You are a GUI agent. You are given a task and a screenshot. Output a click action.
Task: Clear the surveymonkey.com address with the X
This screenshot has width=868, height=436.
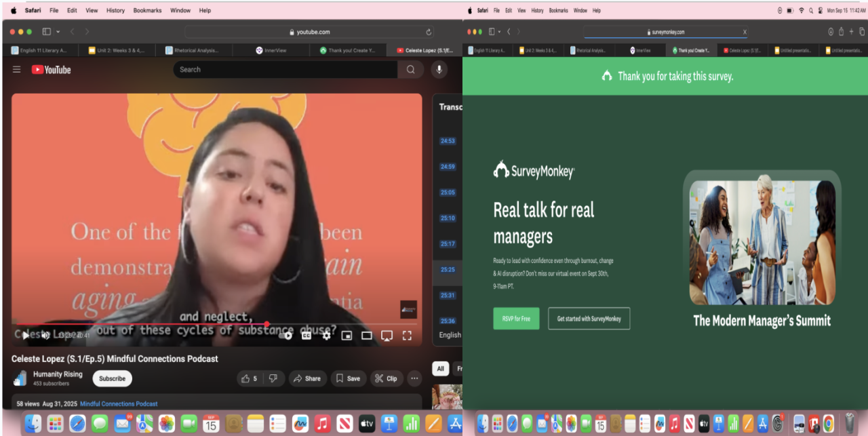(745, 32)
